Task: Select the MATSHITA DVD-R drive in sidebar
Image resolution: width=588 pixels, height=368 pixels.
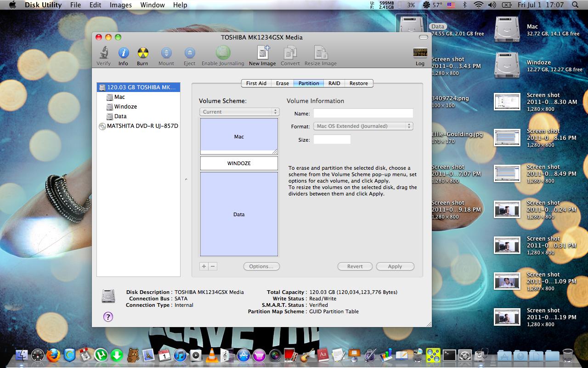Action: [138, 126]
